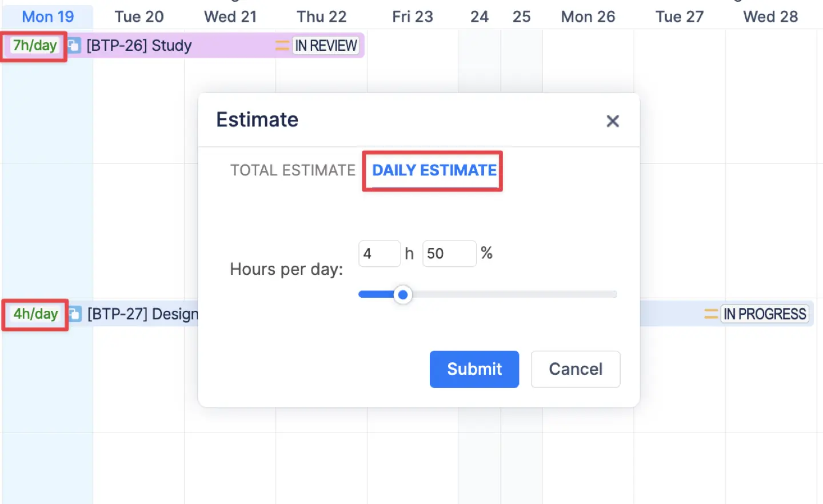823x504 pixels.
Task: Click the priority icon next to IN PROGRESS
Action: click(x=710, y=314)
